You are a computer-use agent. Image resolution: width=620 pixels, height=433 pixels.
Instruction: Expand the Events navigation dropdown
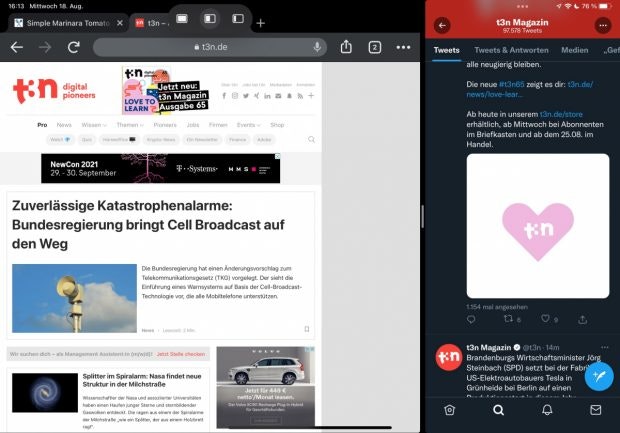249,125
